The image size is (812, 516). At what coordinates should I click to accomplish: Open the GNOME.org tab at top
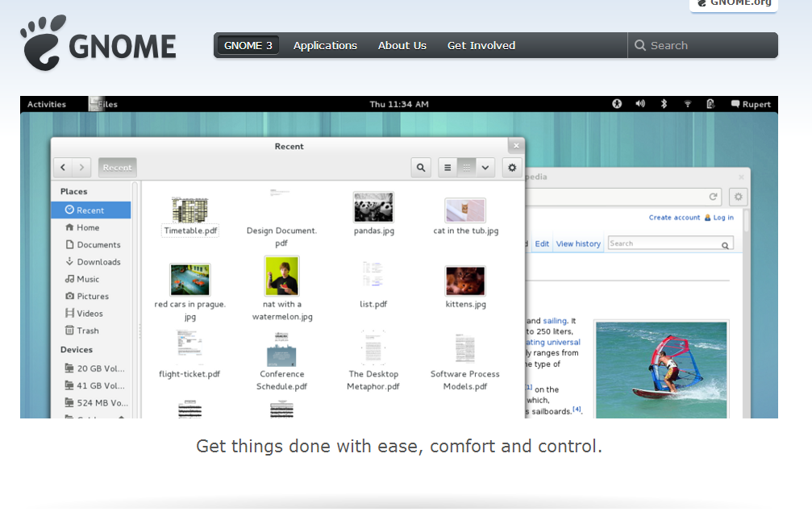pyautogui.click(x=734, y=4)
